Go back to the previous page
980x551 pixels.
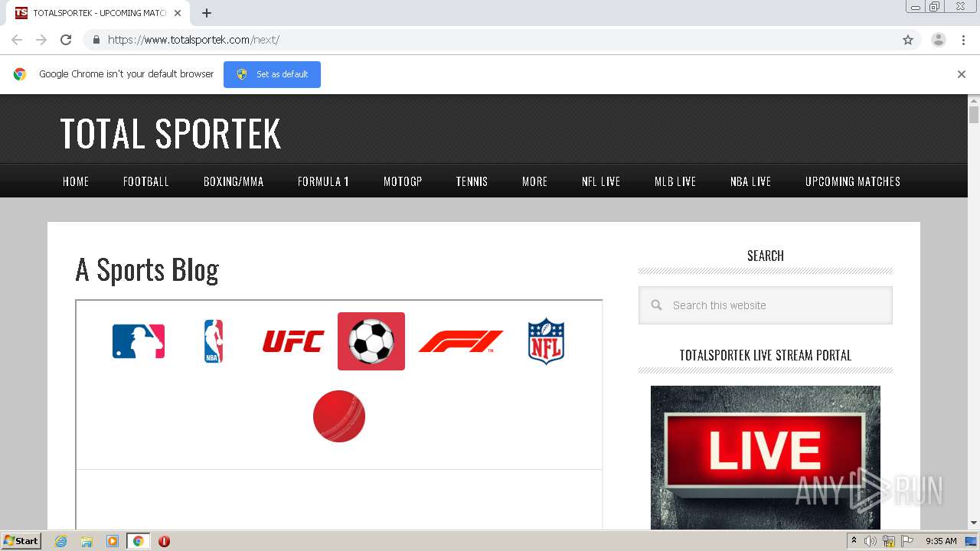pos(17,40)
